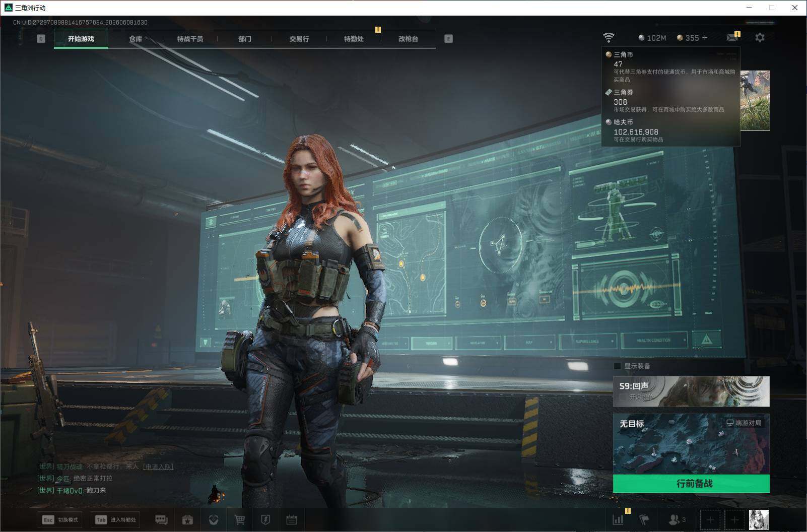Click the flags icon in bottom bar
This screenshot has height=532, width=807.
coord(644,519)
